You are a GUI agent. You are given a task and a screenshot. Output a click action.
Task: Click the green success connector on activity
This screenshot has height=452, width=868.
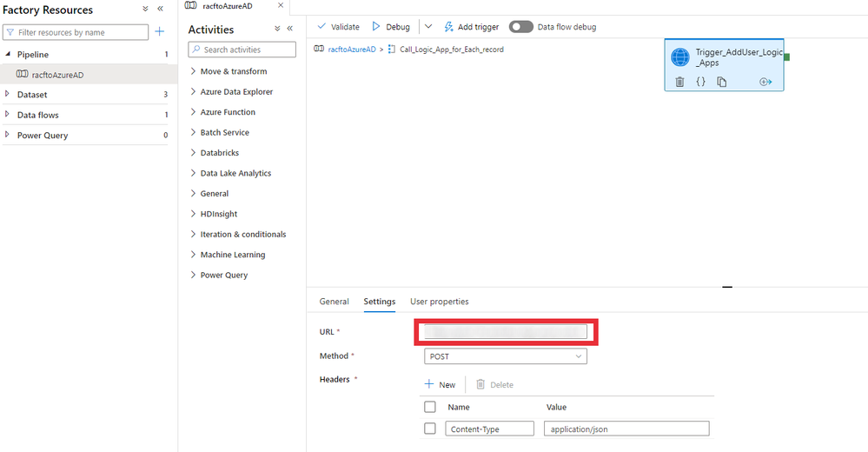click(x=786, y=57)
